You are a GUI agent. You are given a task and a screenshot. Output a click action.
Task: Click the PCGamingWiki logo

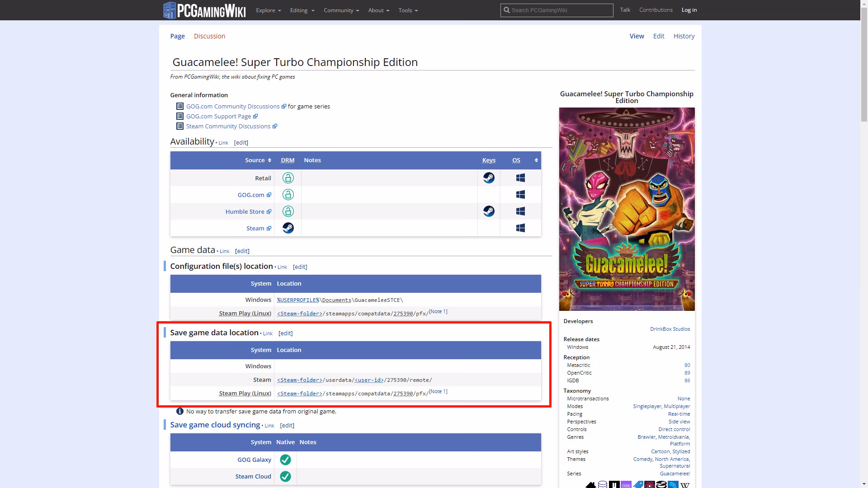tap(204, 10)
